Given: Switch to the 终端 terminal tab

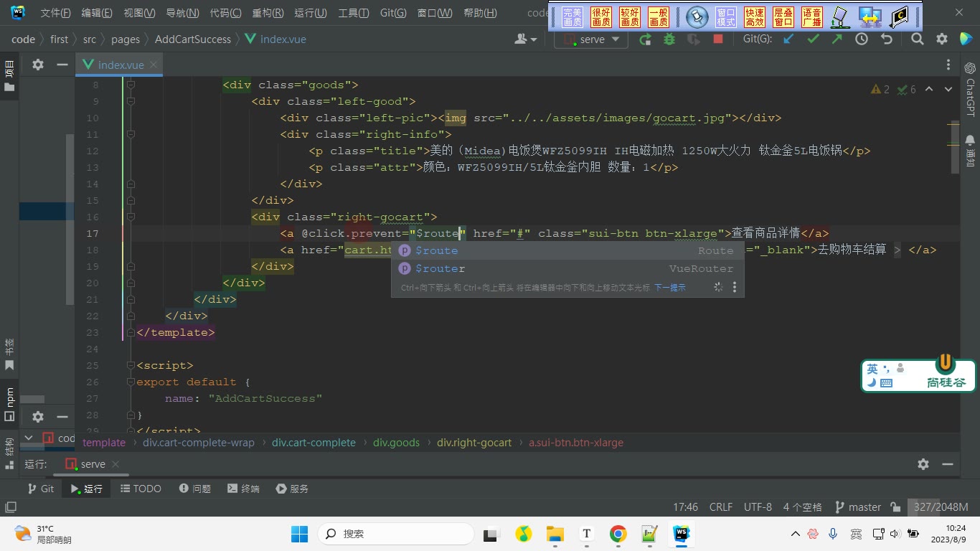Looking at the screenshot, I should pyautogui.click(x=243, y=489).
